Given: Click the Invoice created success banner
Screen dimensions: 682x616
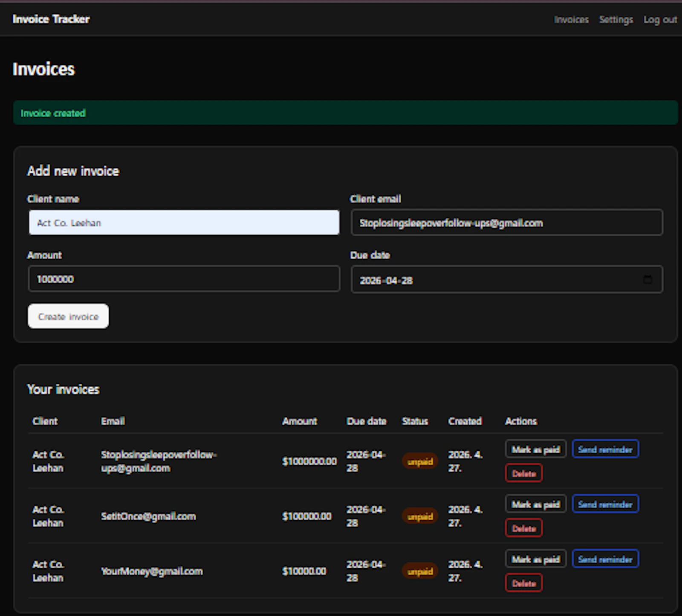Looking at the screenshot, I should (x=346, y=113).
